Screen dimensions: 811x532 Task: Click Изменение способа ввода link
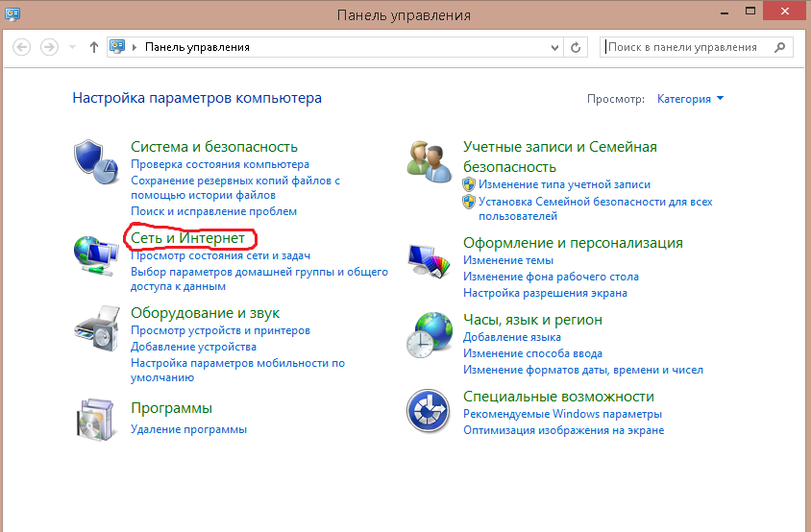(532, 353)
